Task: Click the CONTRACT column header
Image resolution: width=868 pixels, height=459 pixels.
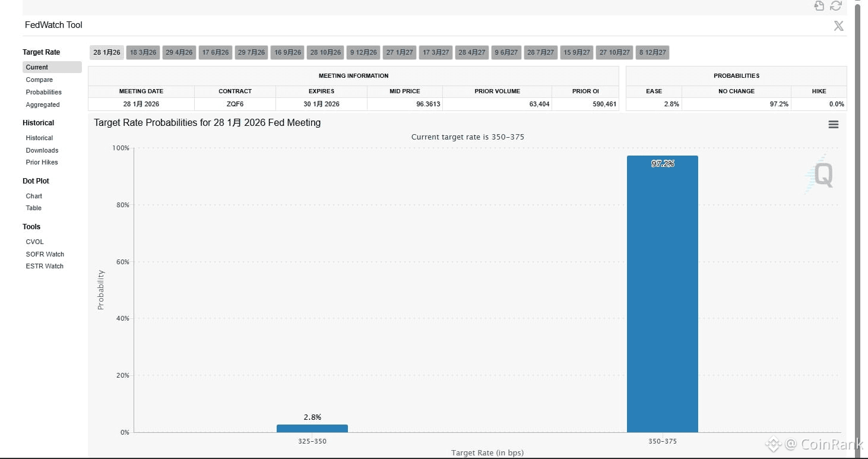Action: click(235, 91)
